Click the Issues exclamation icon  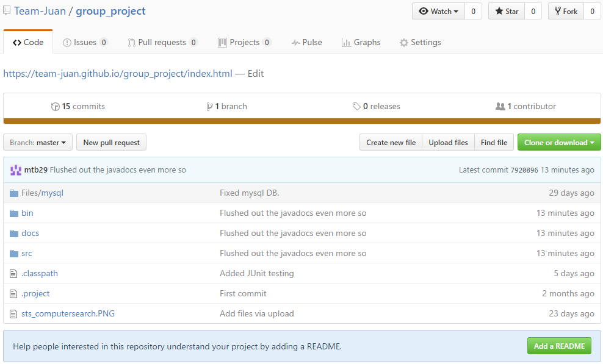click(67, 43)
